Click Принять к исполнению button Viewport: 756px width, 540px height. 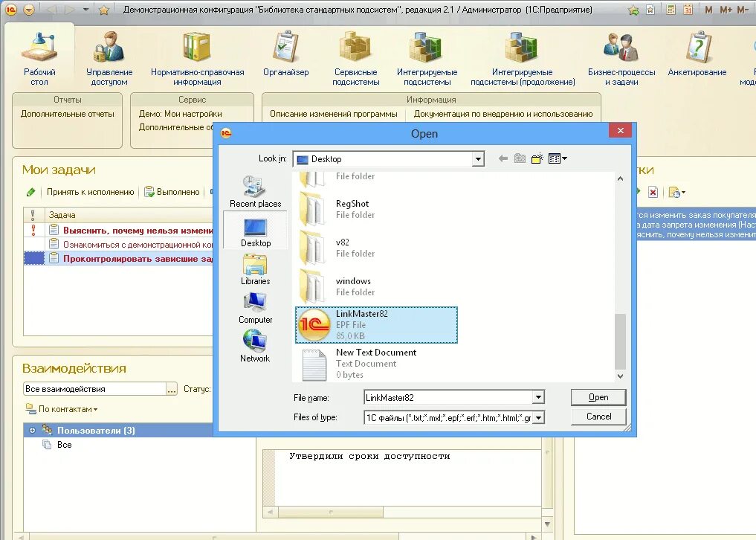coord(90,192)
